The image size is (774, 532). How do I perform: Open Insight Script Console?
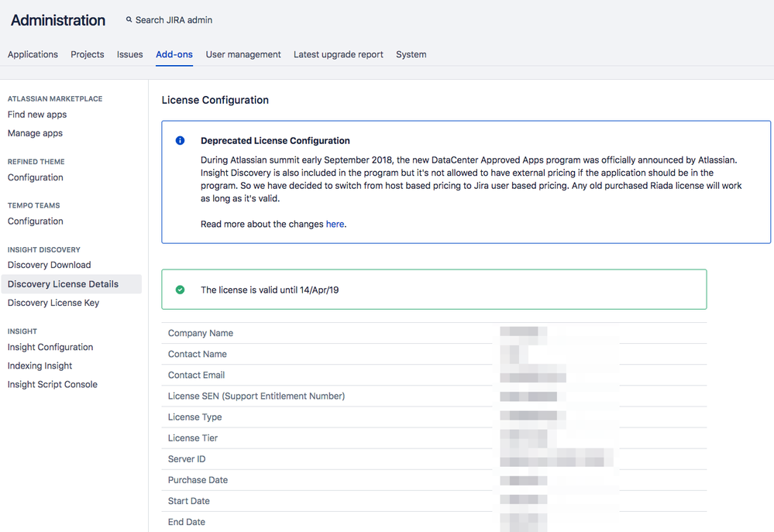point(53,384)
